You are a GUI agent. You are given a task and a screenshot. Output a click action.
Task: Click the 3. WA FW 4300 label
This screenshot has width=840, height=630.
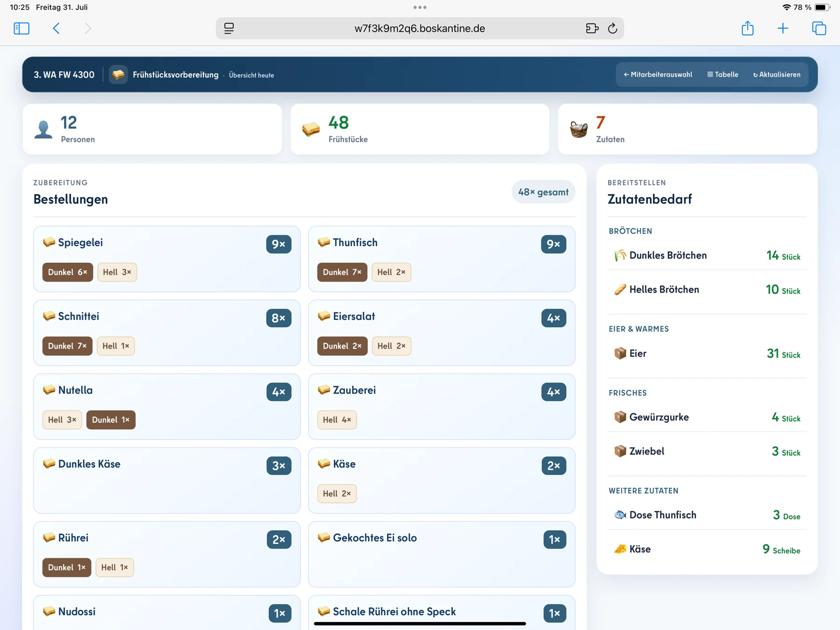pos(64,75)
